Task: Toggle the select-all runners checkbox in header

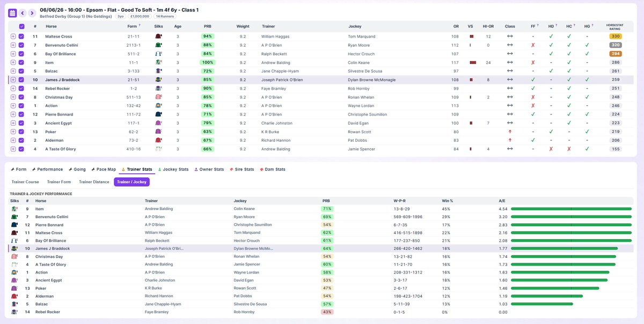Action: click(21, 26)
